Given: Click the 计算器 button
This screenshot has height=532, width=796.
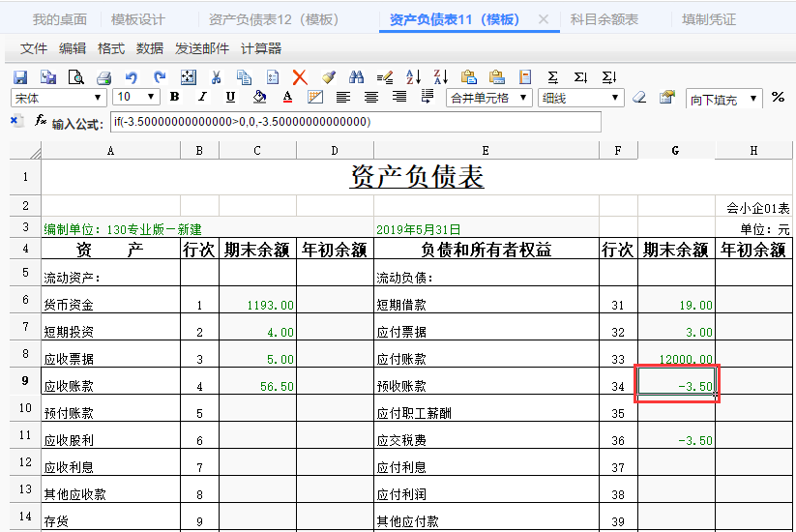Looking at the screenshot, I should [261, 48].
